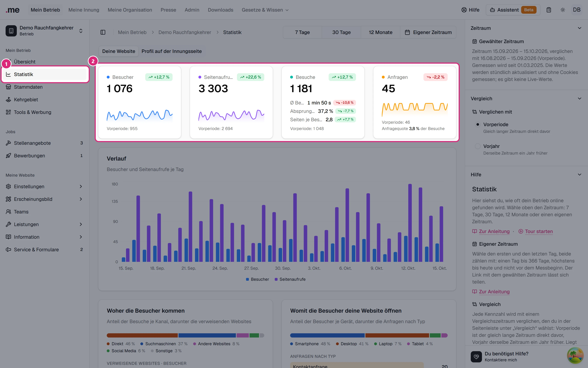This screenshot has height=368, width=588.
Task: Click the Statistik chart icon in sidebar
Action: point(9,74)
